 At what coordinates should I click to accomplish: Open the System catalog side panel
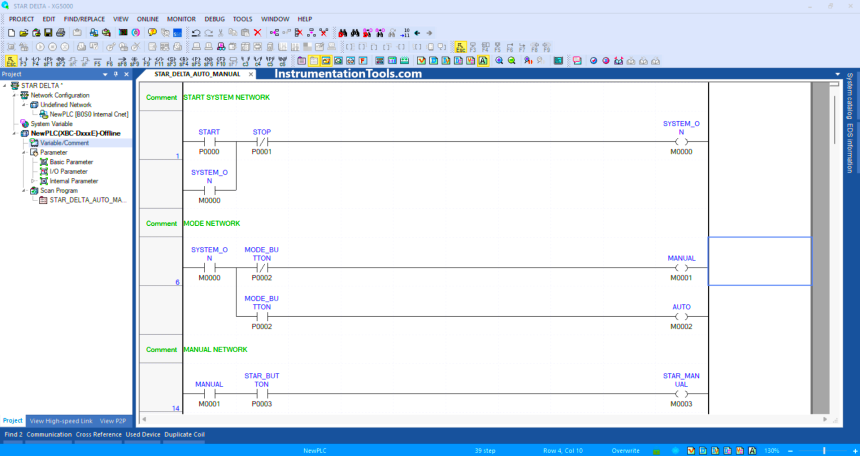point(849,95)
